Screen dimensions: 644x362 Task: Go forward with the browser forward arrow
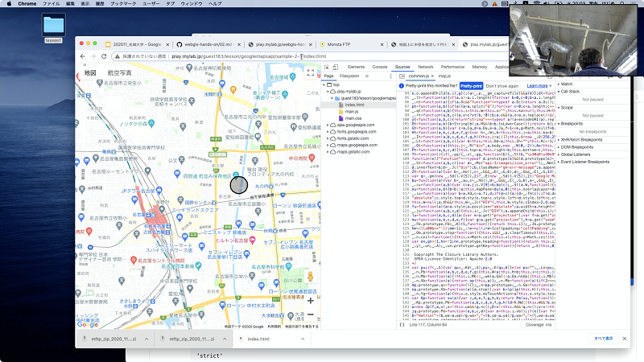point(93,56)
